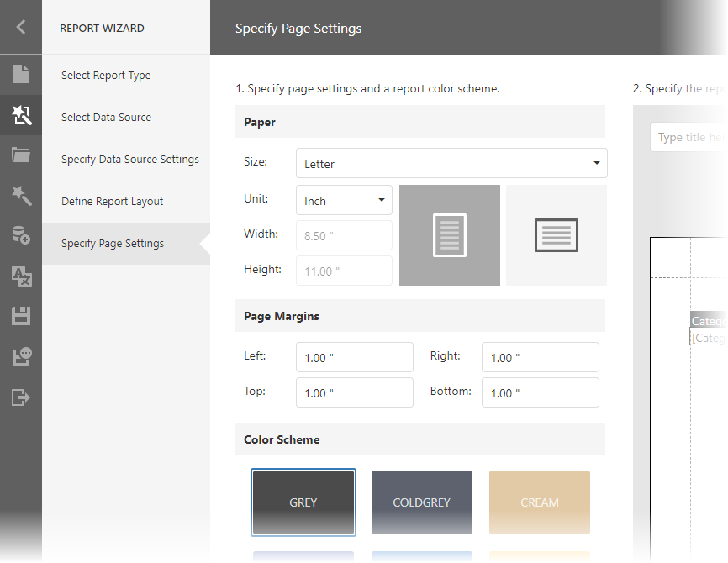Click the new blank report page icon
The height and width of the screenshot is (563, 728).
click(x=21, y=74)
